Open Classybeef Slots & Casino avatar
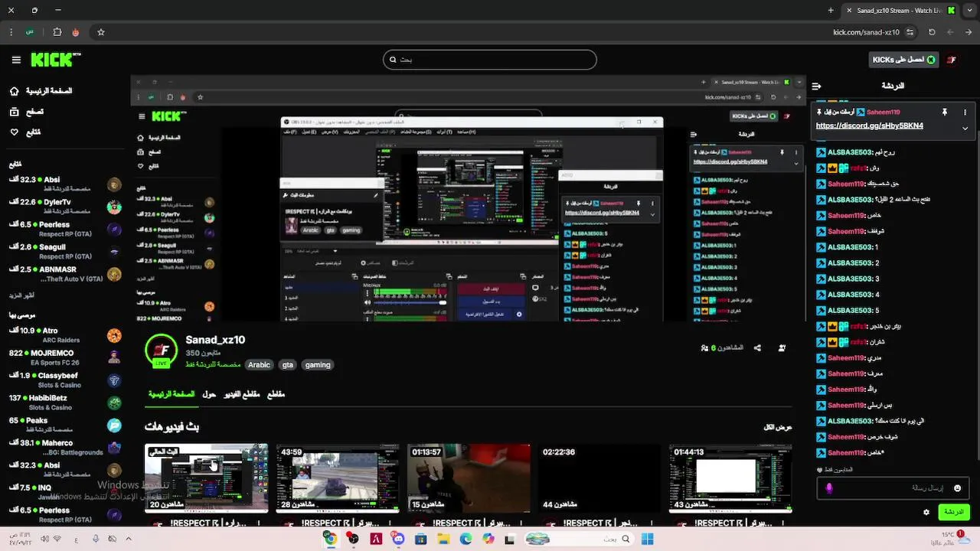This screenshot has height=551, width=980. (114, 380)
